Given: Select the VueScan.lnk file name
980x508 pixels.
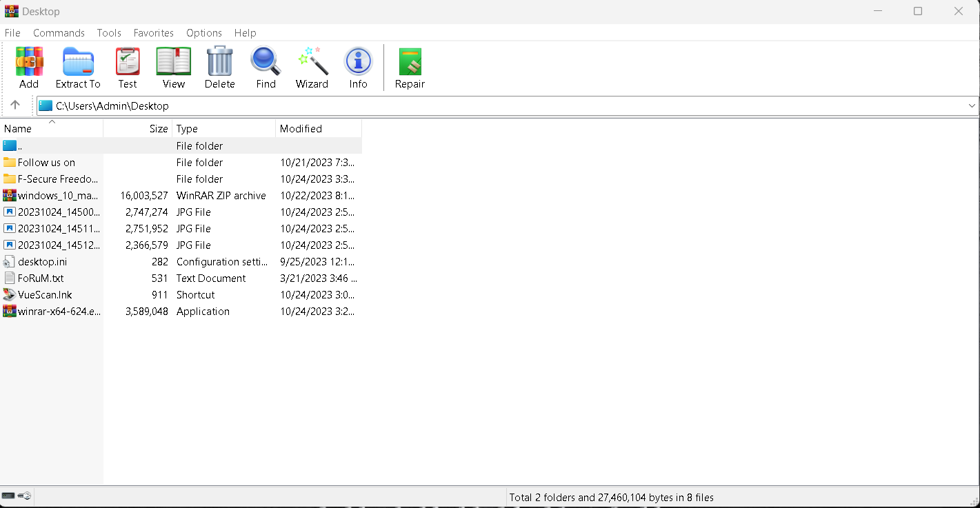Looking at the screenshot, I should pyautogui.click(x=45, y=295).
